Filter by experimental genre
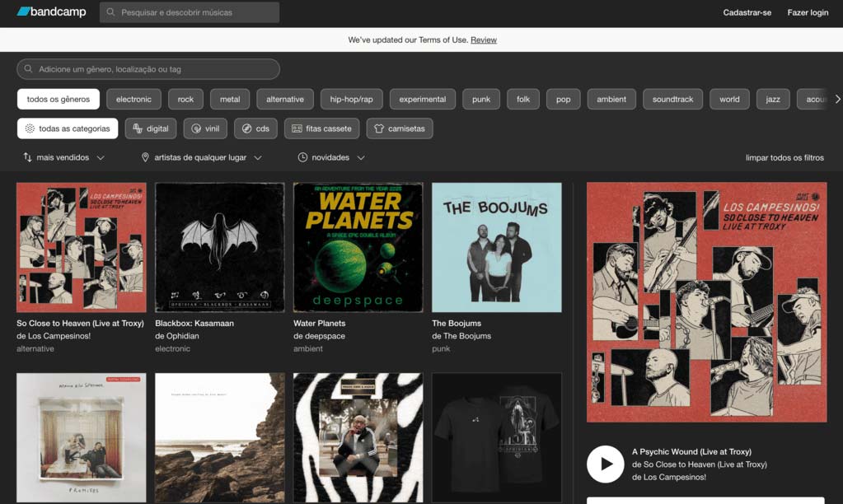 point(423,99)
